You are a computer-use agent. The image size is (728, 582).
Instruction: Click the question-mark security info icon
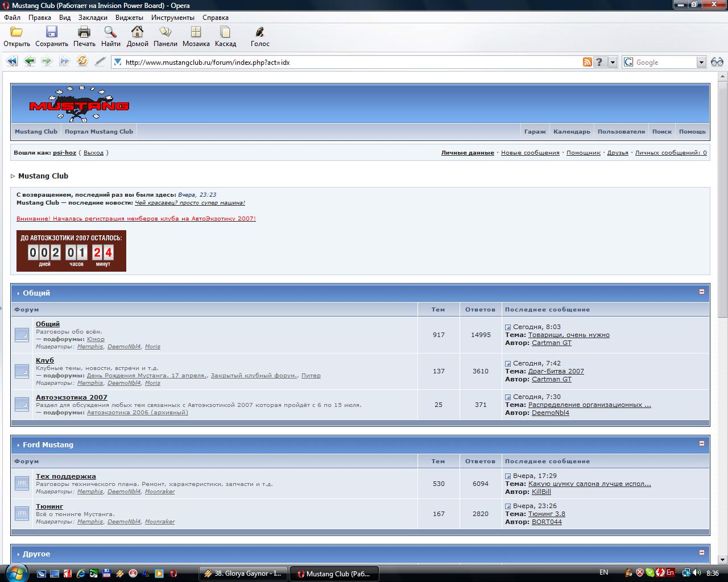coord(599,62)
